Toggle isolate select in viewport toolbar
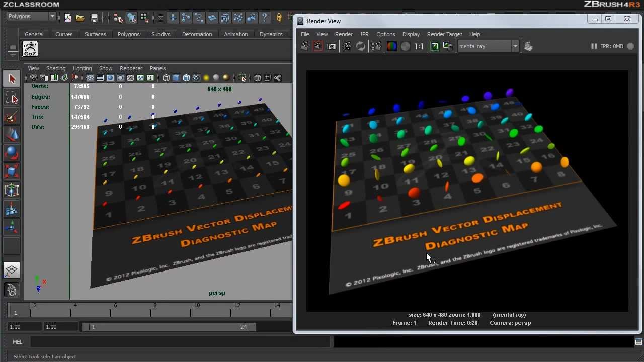 (x=243, y=78)
